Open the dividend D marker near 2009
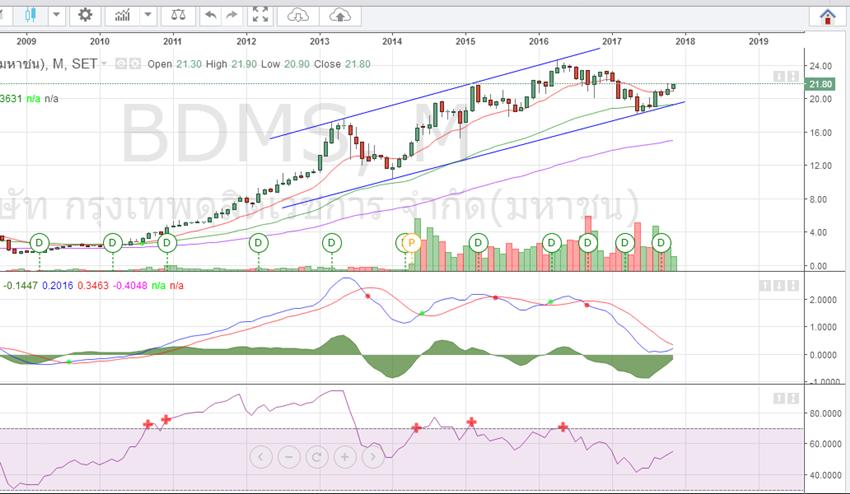Image resolution: width=850 pixels, height=494 pixels. (x=40, y=242)
